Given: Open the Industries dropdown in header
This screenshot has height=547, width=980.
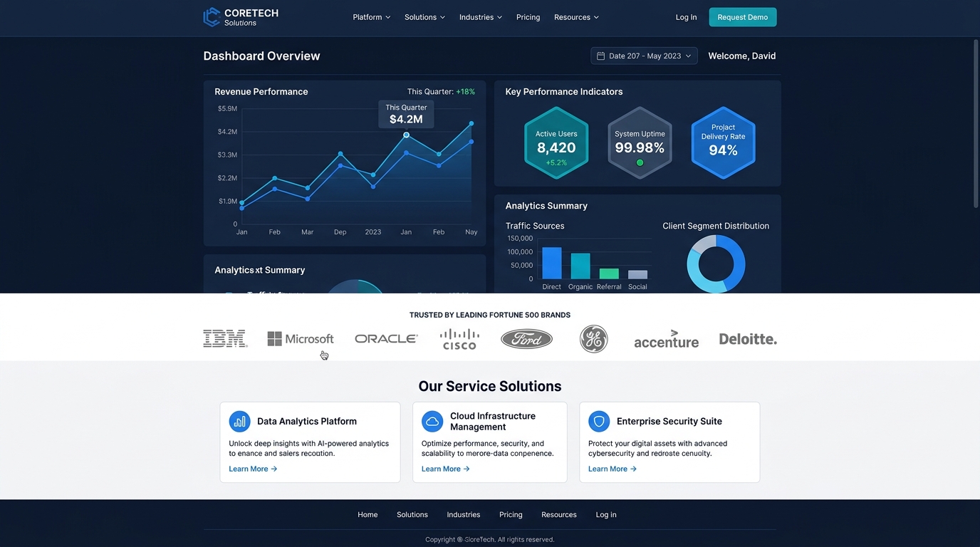Looking at the screenshot, I should (481, 17).
